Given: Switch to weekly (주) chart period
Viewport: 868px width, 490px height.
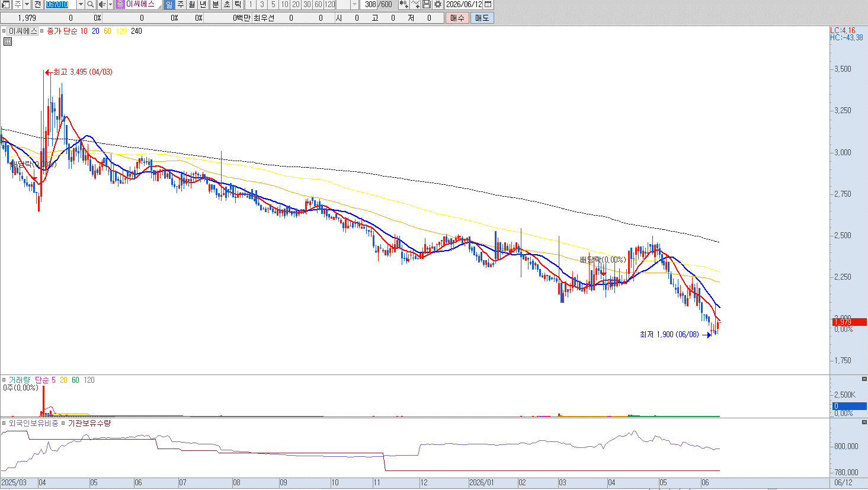Looking at the screenshot, I should (x=181, y=4).
